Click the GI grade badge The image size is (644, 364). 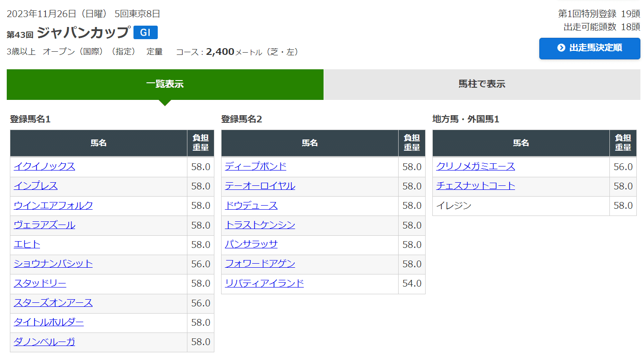(146, 32)
